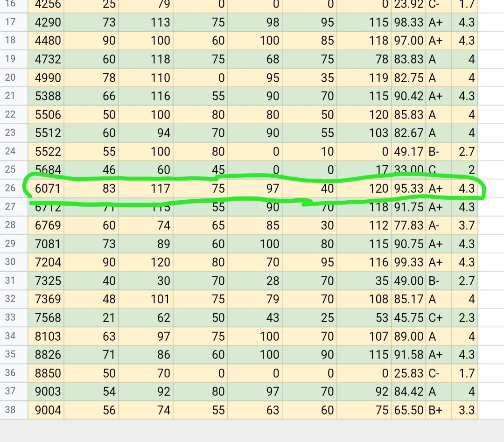Click row header 33
The width and height of the screenshot is (504, 442).
[10, 317]
